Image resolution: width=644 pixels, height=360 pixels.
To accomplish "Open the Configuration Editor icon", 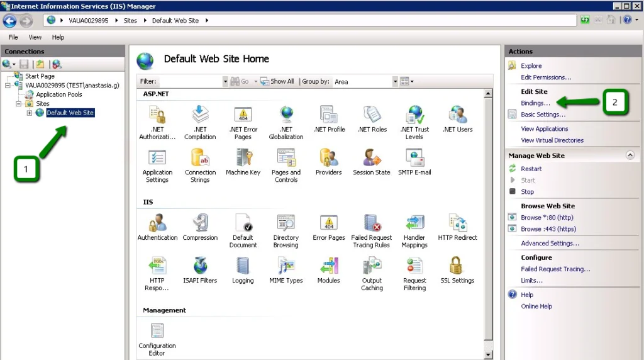I will pyautogui.click(x=157, y=332).
